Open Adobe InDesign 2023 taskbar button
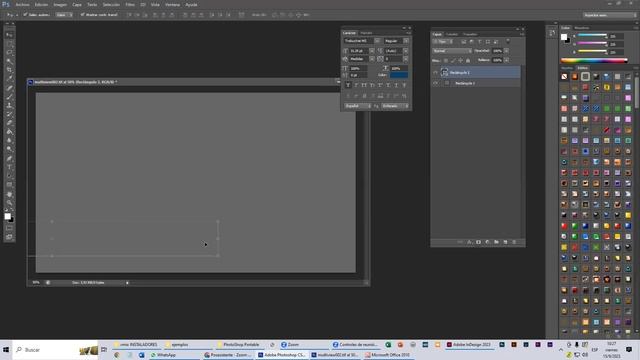 (x=469, y=345)
